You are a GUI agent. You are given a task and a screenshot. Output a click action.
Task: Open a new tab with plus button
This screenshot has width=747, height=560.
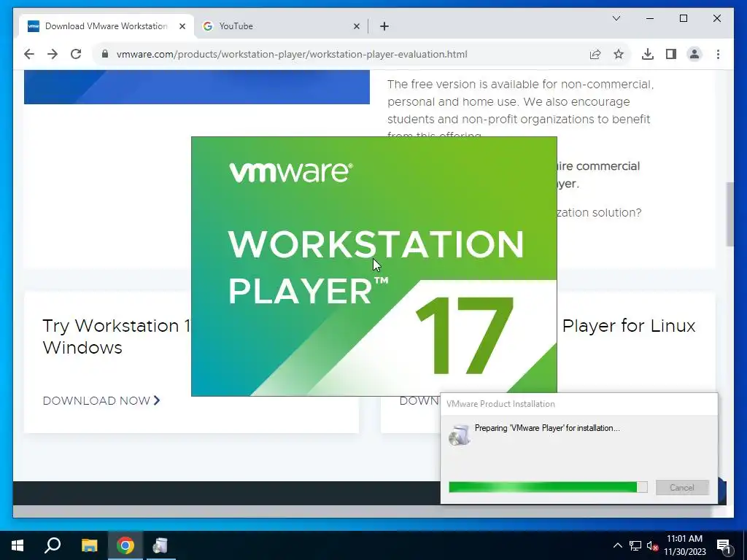pos(384,26)
